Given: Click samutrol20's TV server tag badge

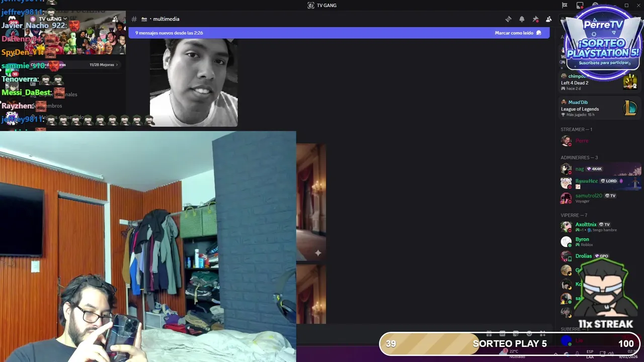Looking at the screenshot, I should point(610,196).
